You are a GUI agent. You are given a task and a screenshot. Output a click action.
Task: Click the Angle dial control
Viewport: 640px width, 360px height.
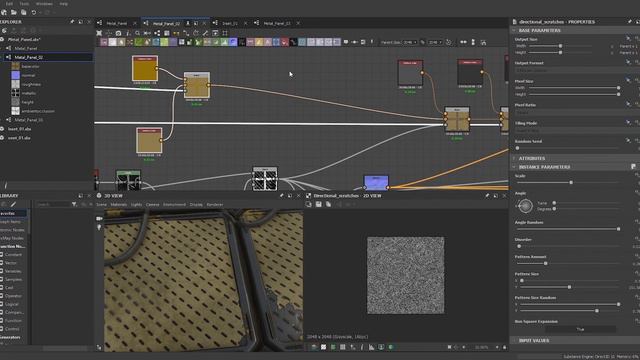(x=525, y=206)
